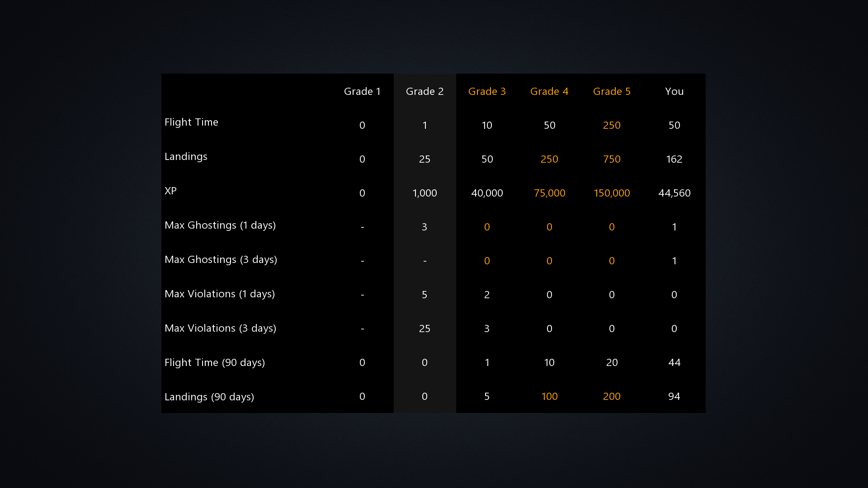Click your total landings value 162
The height and width of the screenshot is (488, 868).
[x=674, y=159]
